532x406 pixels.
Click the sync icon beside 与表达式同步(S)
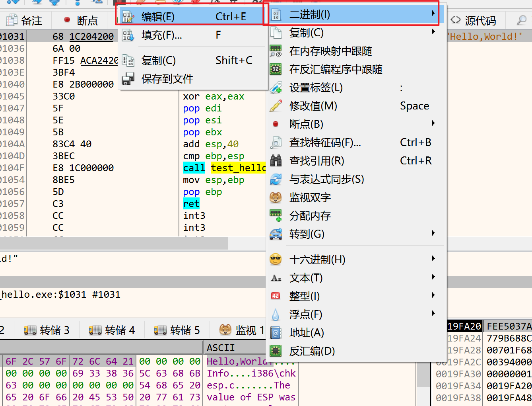click(276, 179)
